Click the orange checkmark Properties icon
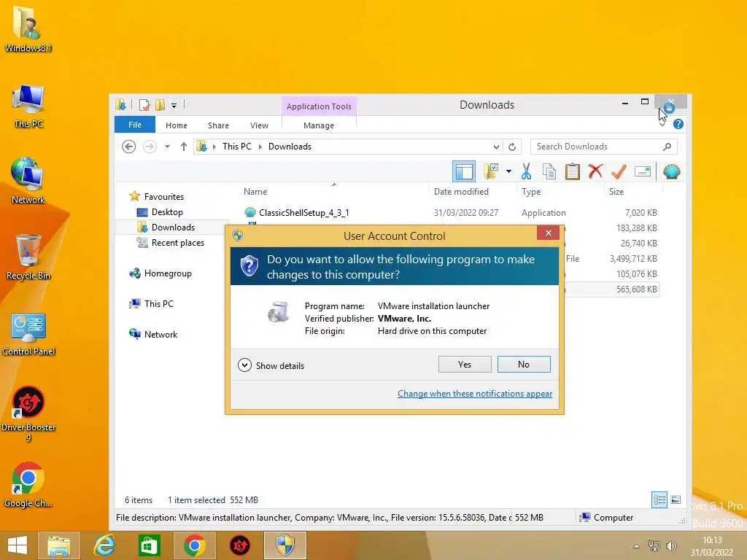The width and height of the screenshot is (747, 560). (x=619, y=171)
